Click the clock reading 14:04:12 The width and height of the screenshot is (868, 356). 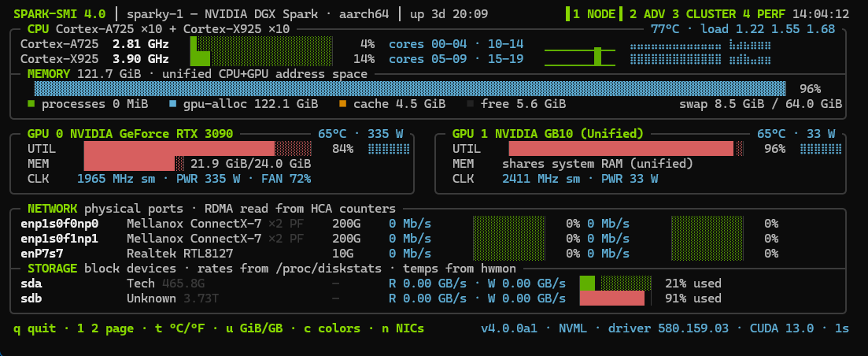point(821,14)
